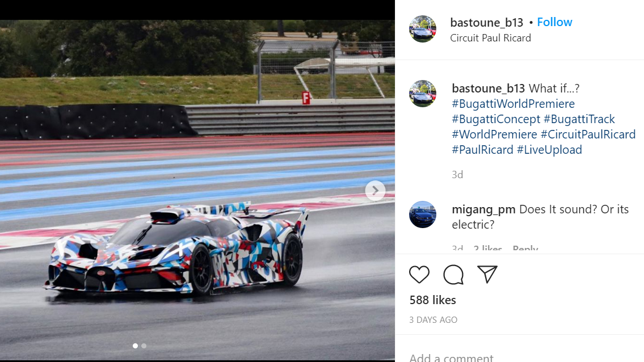Like the post with heart icon
The width and height of the screenshot is (644, 362).
click(419, 275)
